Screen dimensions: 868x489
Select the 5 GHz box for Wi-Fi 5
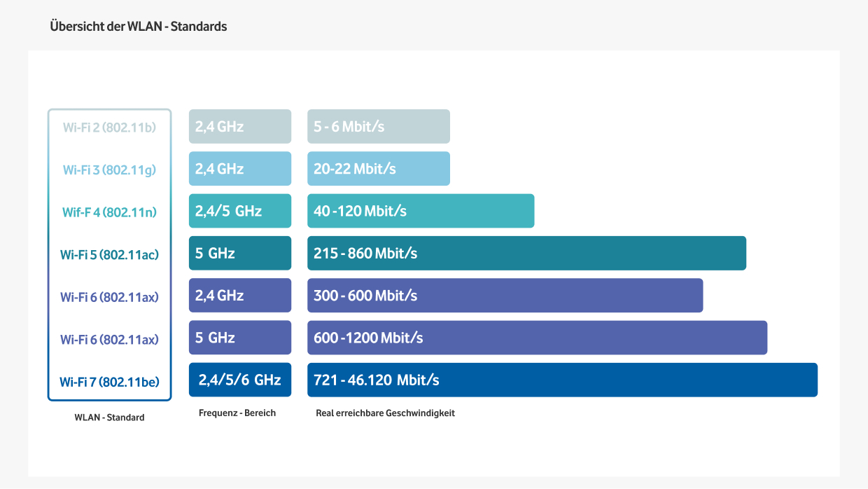click(239, 253)
